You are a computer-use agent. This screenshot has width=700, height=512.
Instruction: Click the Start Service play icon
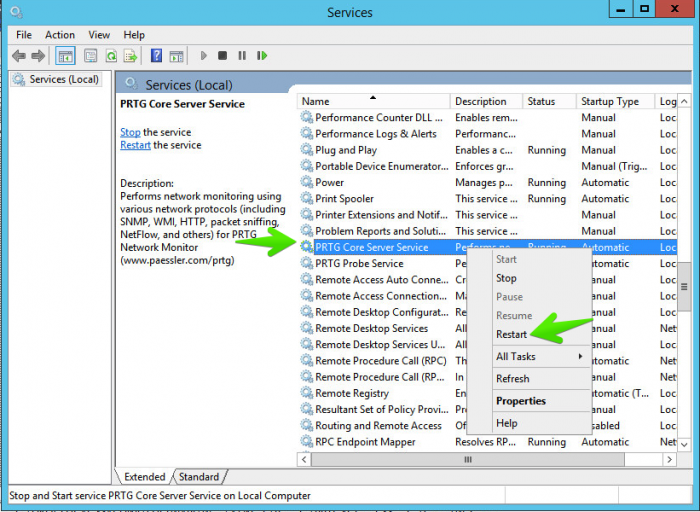point(204,56)
